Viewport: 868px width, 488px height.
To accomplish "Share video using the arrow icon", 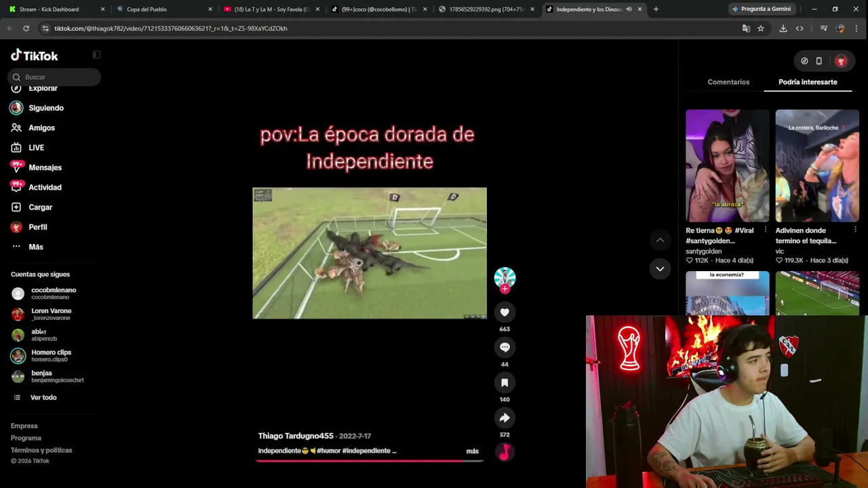I will pyautogui.click(x=505, y=418).
